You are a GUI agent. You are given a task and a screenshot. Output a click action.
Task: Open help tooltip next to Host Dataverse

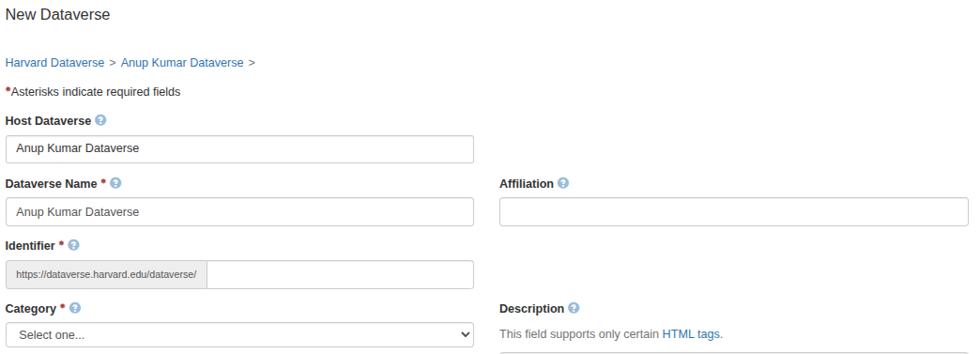point(100,120)
